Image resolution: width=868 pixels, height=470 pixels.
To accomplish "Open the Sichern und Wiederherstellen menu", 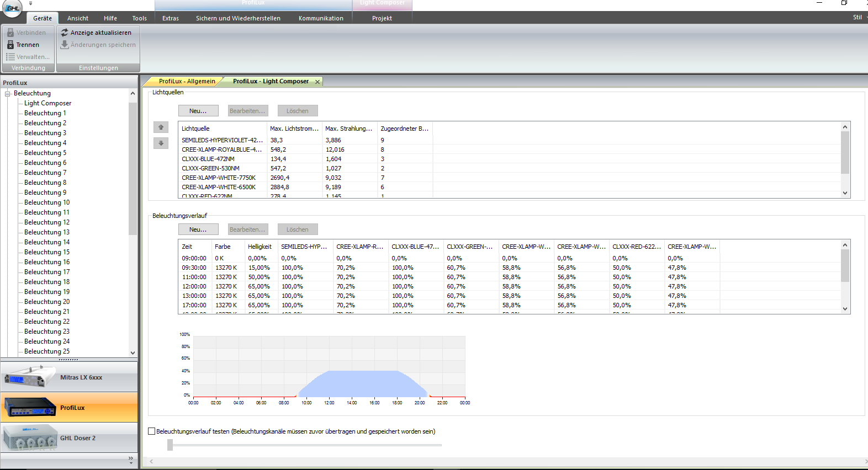I will pos(238,18).
